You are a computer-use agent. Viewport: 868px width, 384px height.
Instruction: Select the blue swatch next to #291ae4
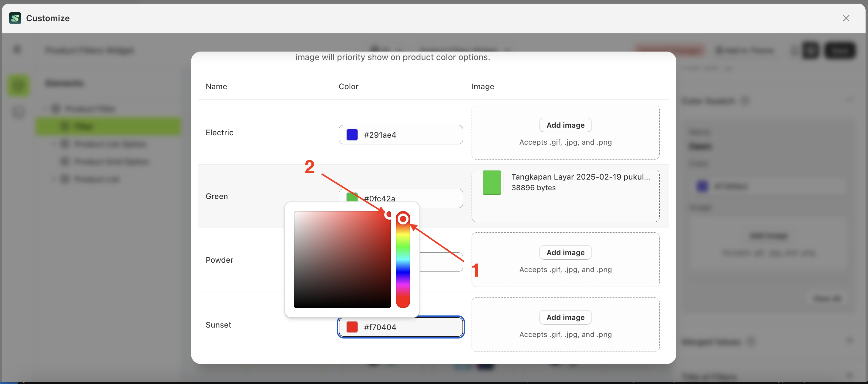tap(352, 134)
